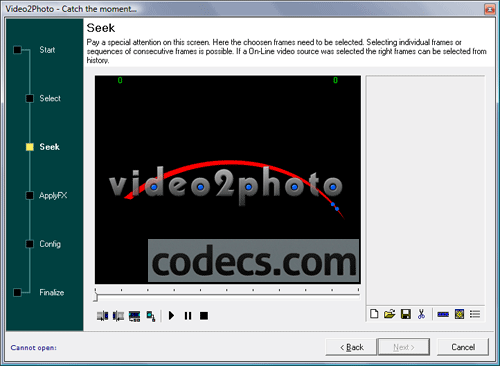Click the blue filmstrip view icon

pyautogui.click(x=443, y=314)
